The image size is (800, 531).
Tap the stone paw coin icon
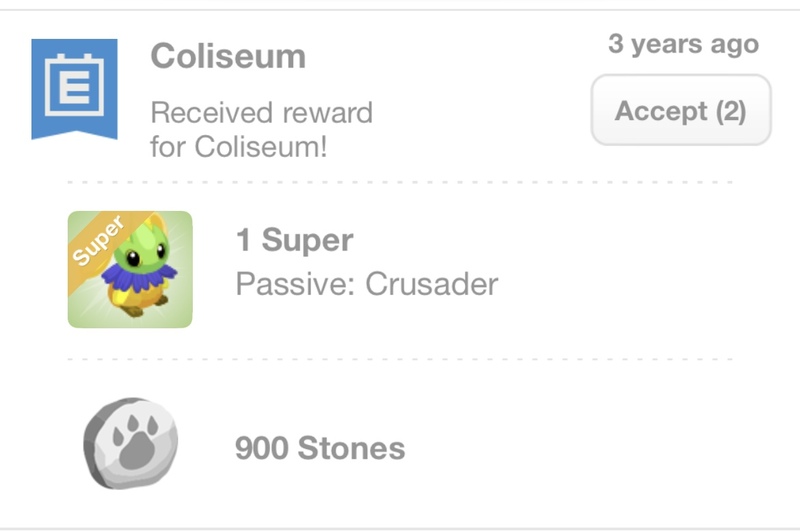pyautogui.click(x=130, y=443)
